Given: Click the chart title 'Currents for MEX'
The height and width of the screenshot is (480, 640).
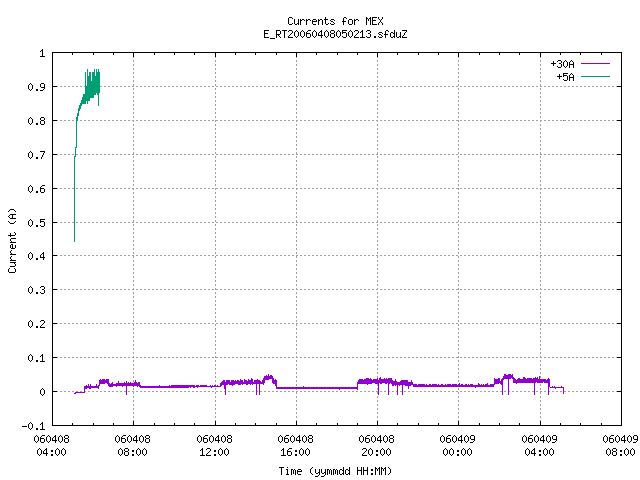Looking at the screenshot, I should tap(335, 21).
